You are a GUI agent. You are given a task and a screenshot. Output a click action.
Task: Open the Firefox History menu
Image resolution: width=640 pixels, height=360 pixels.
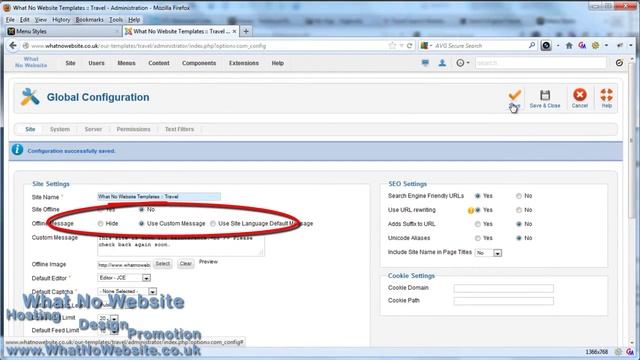pyautogui.click(x=61, y=19)
